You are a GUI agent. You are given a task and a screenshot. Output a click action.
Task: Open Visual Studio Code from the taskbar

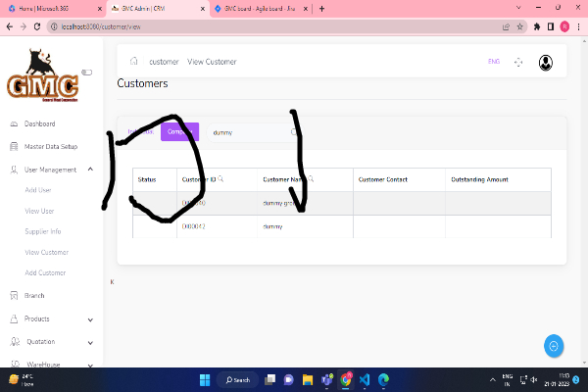[x=364, y=379]
